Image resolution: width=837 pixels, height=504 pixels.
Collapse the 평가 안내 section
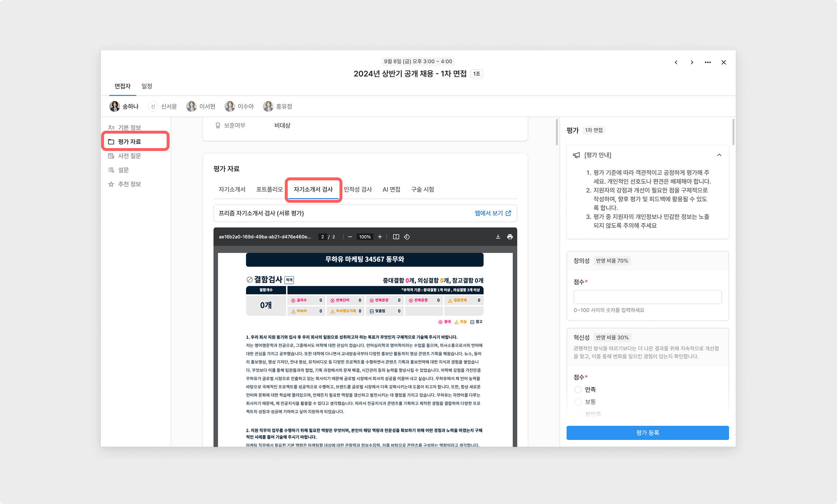click(719, 155)
